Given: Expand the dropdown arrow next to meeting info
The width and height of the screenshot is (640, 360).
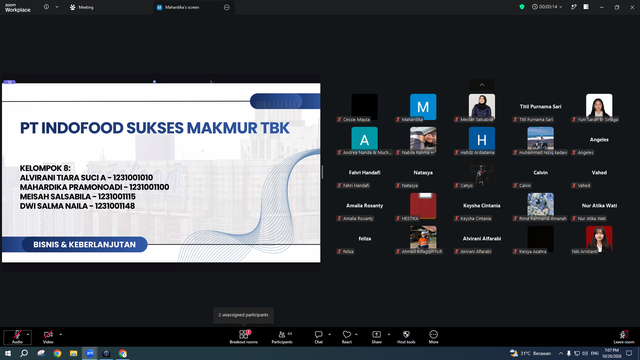Looking at the screenshot, I should (x=57, y=7).
